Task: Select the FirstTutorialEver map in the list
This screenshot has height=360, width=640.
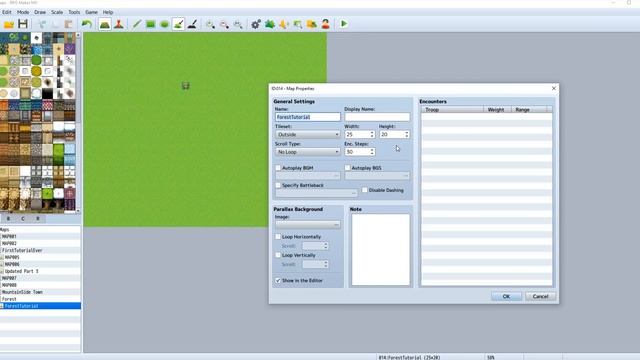Action: pyautogui.click(x=40, y=251)
